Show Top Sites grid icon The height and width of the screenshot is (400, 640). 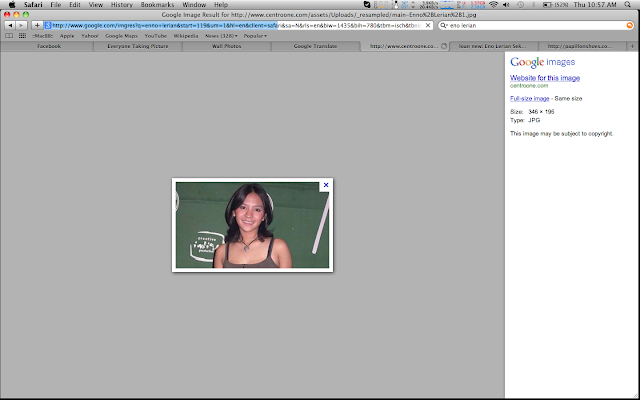tap(22, 36)
